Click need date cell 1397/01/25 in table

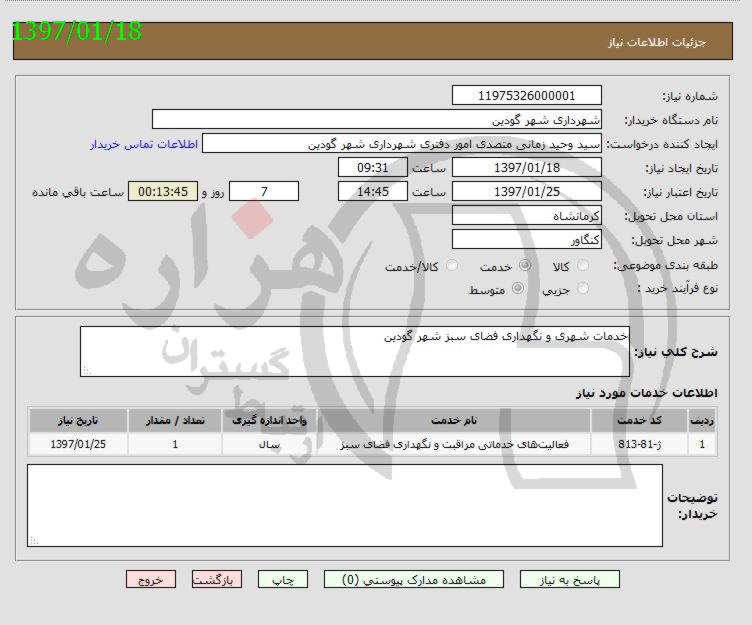pos(78,444)
